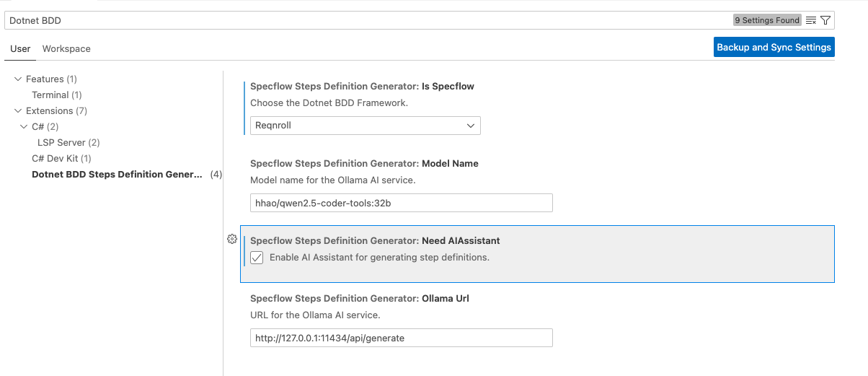868x376 pixels.
Task: Focus the settings search box
Action: (x=360, y=20)
